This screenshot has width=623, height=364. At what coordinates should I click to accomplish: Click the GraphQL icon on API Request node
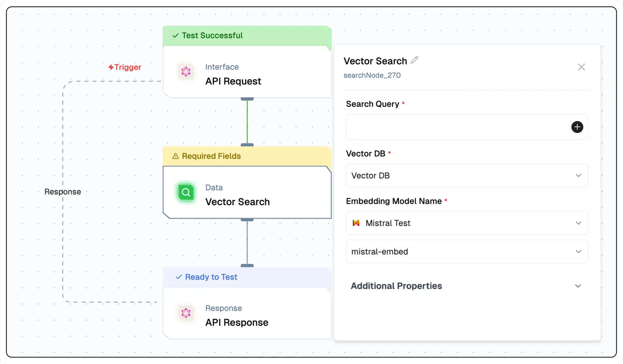(x=186, y=72)
